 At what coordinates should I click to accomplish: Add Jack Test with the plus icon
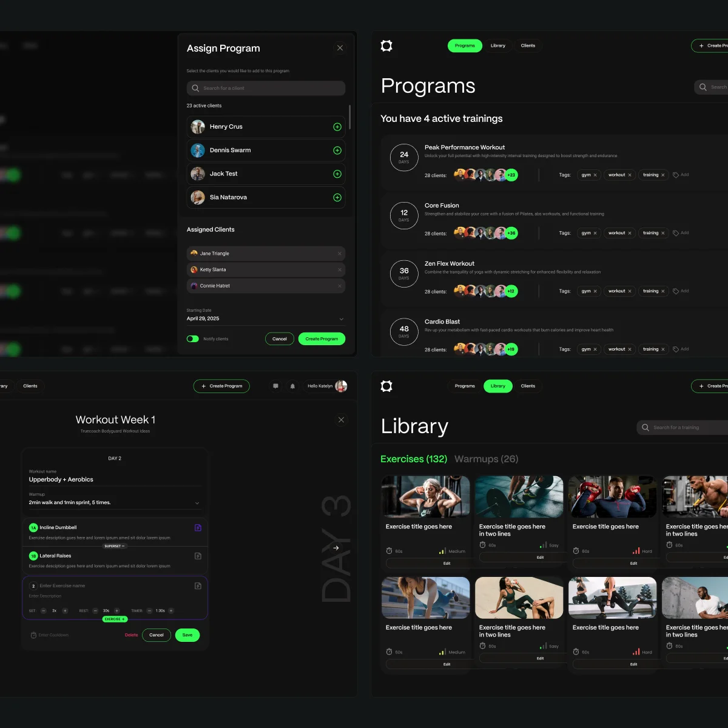(337, 174)
